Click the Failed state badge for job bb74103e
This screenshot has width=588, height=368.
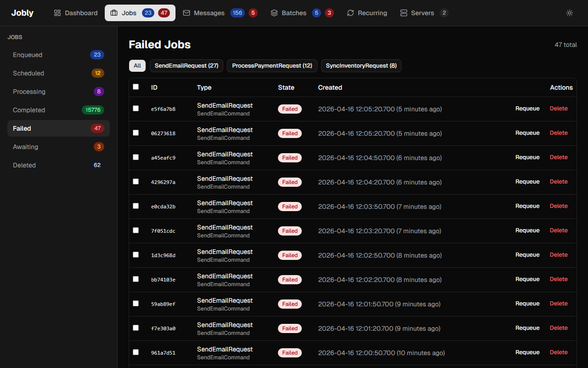click(x=290, y=280)
